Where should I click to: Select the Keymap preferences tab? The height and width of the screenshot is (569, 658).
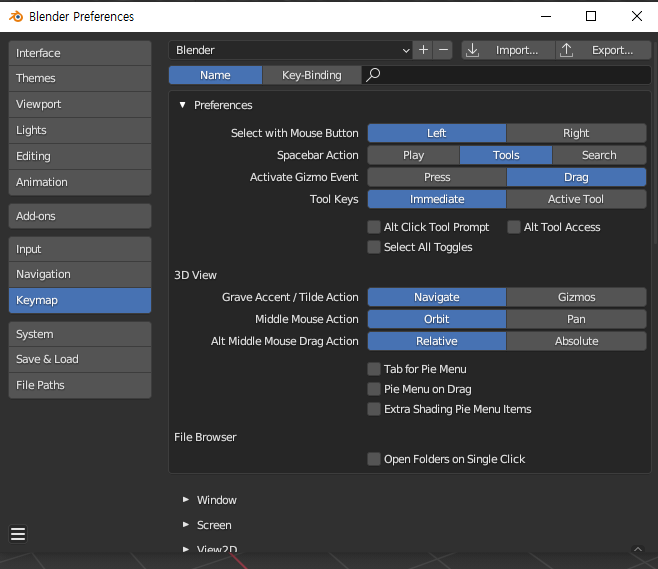coord(80,300)
